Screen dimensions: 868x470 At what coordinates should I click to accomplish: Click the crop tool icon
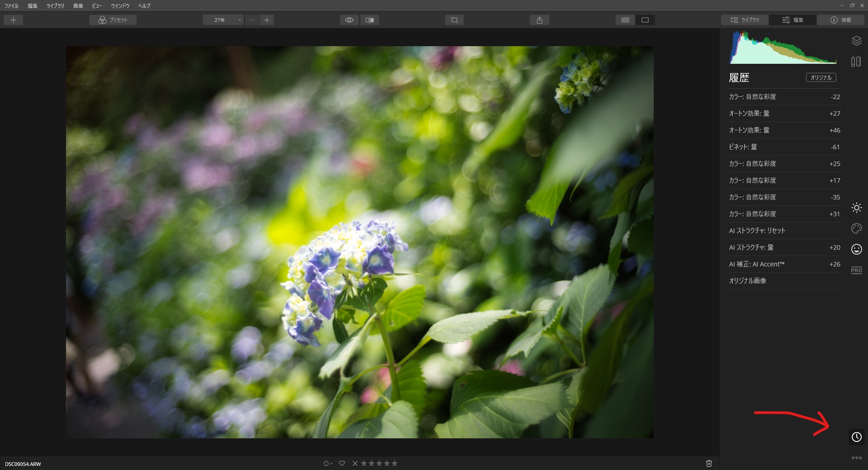click(x=454, y=20)
